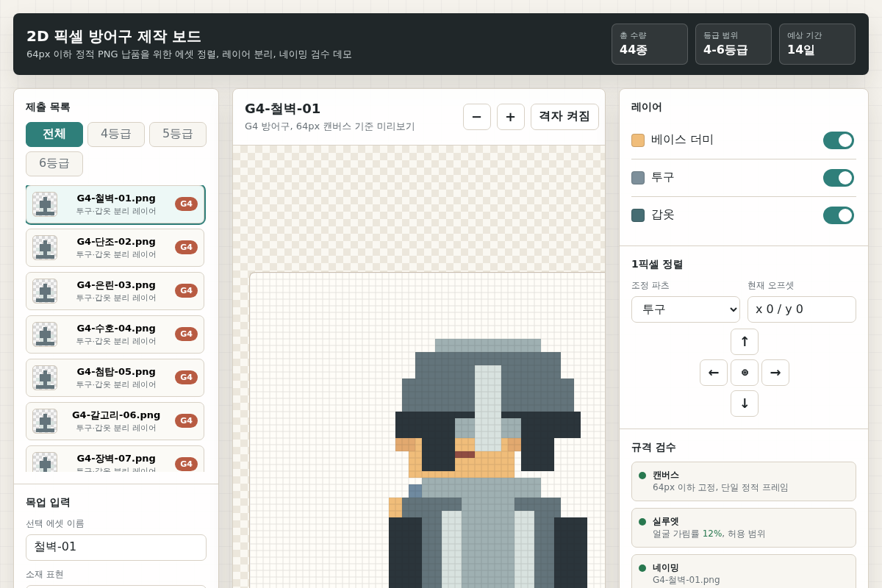Viewport: 882px width, 588px height.
Task: Select G4-단조-02.png in submission list
Action: pyautogui.click(x=115, y=248)
